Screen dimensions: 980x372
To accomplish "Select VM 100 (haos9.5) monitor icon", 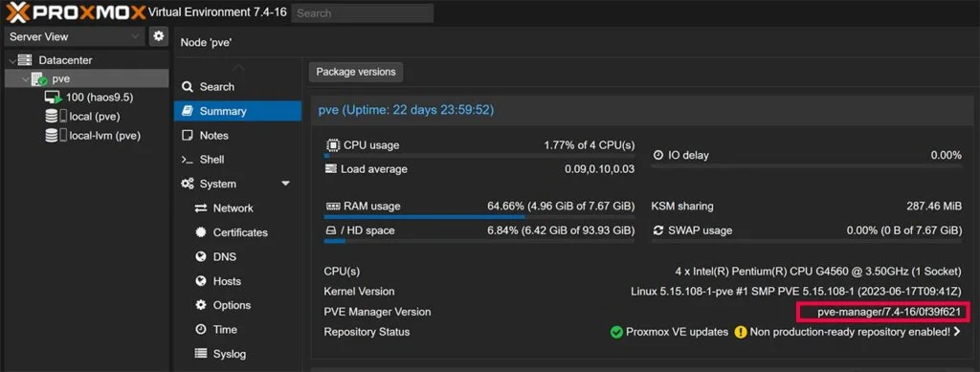I will (54, 98).
